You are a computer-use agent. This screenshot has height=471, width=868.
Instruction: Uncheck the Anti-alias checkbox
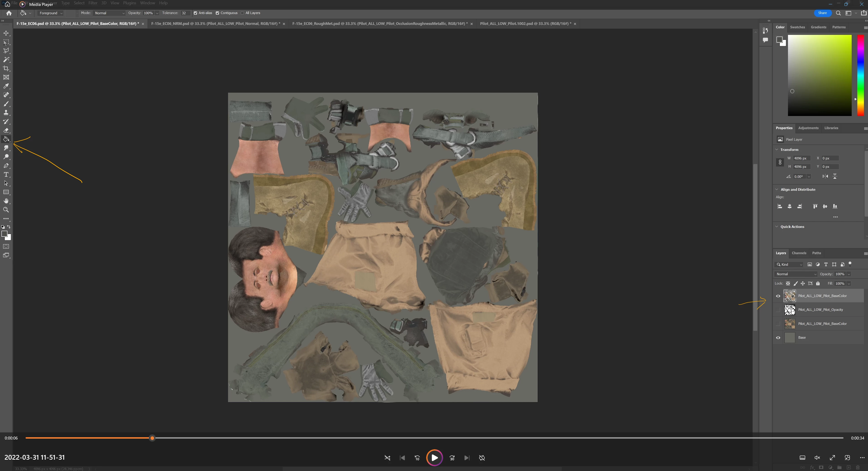195,13
